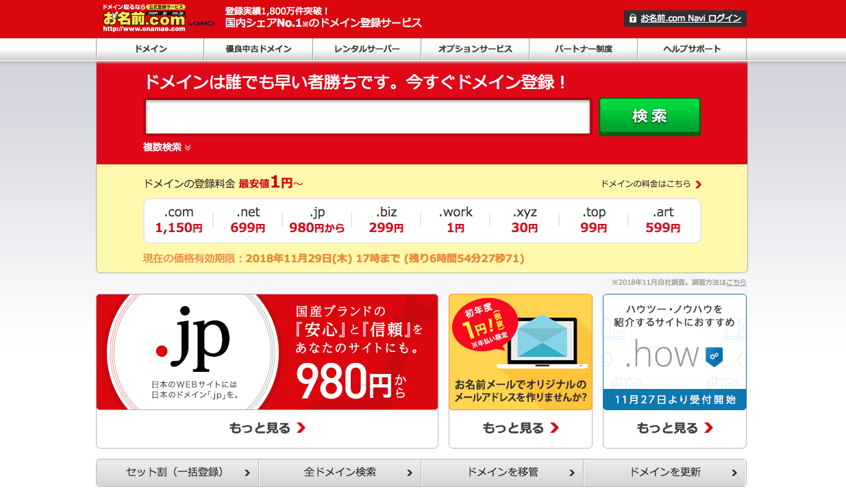Click the 現在の価格有効期限 countdown text
Image resolution: width=846 pixels, height=504 pixels.
334,259
